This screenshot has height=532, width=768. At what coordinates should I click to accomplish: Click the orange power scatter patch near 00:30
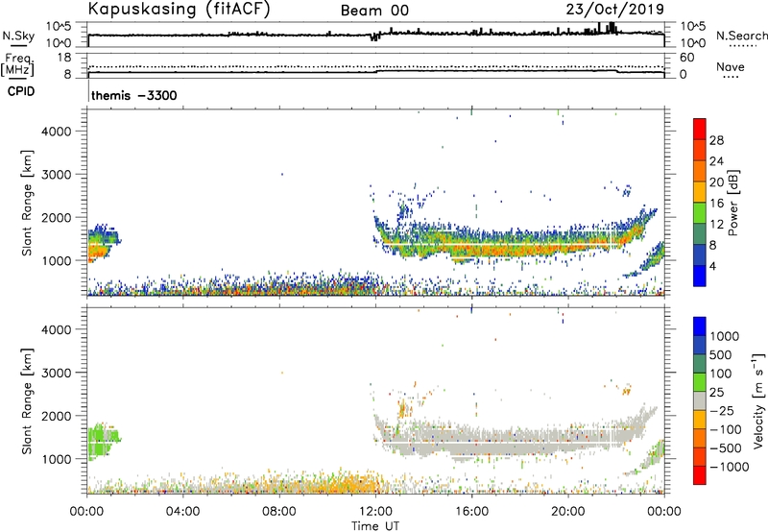tap(98, 253)
